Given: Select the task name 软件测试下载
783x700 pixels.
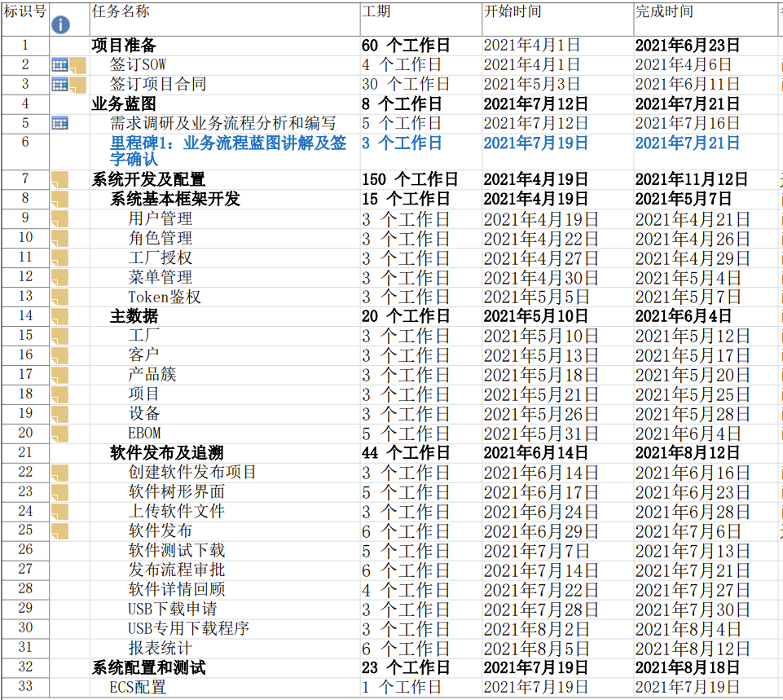Looking at the screenshot, I should (177, 550).
